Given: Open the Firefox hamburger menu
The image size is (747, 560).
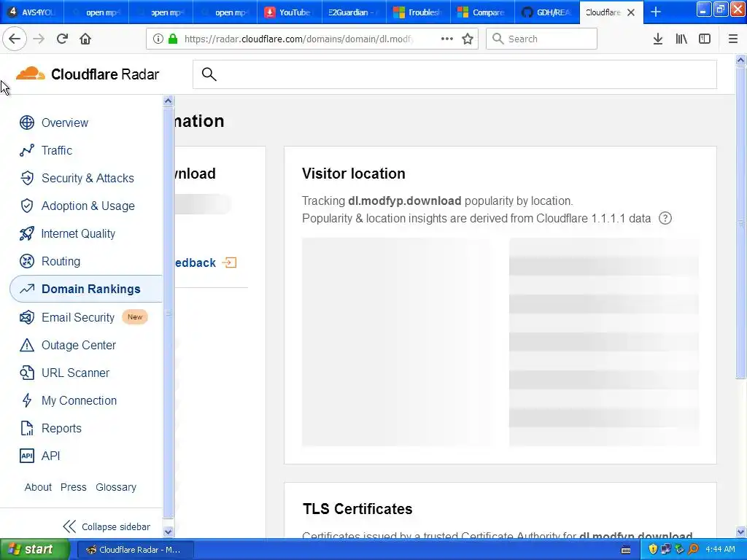Looking at the screenshot, I should [x=733, y=39].
